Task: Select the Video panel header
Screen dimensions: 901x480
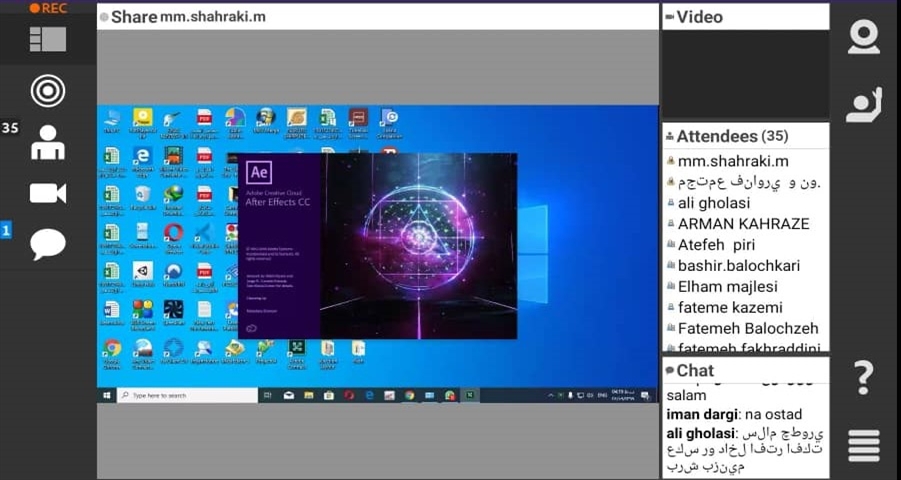Action: pyautogui.click(x=745, y=17)
